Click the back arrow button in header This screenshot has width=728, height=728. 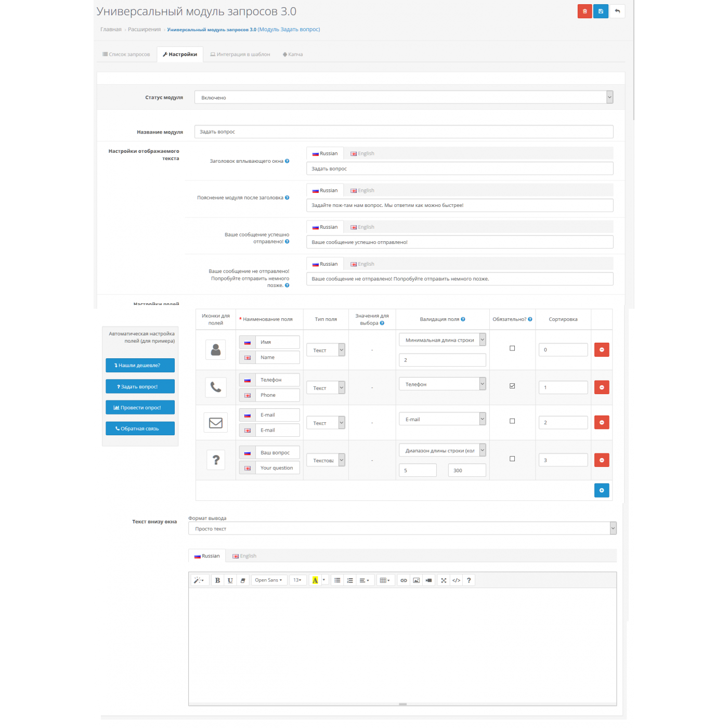click(617, 11)
